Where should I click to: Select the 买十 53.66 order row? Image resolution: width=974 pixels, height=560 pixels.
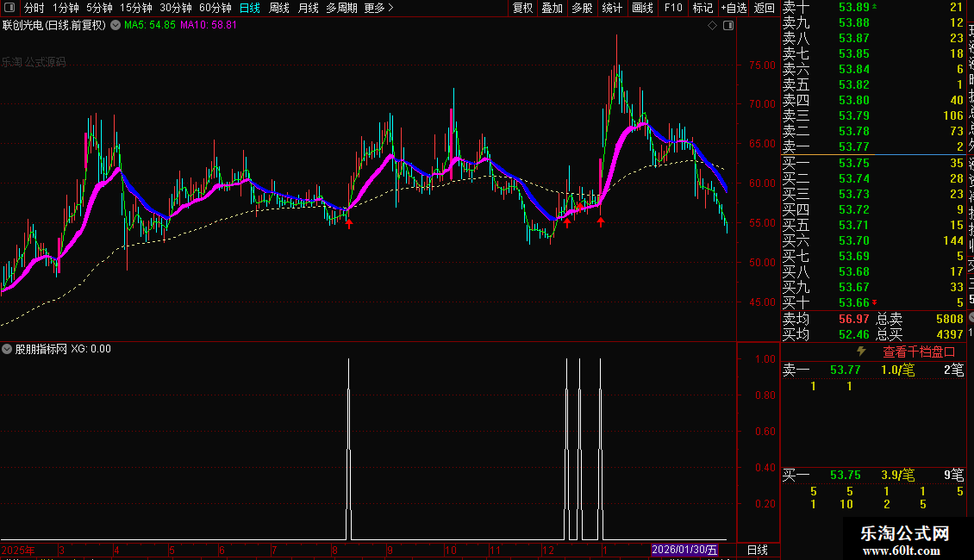[x=873, y=302]
